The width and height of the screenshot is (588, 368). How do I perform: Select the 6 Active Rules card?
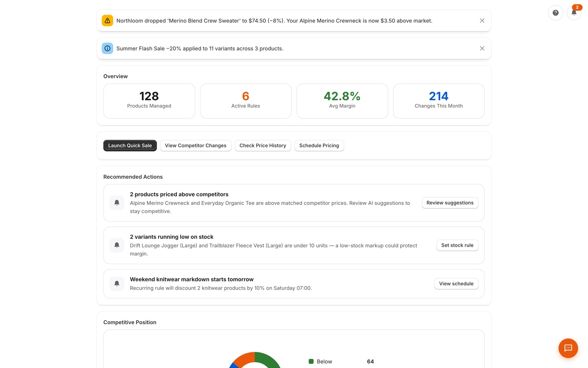coord(245,101)
